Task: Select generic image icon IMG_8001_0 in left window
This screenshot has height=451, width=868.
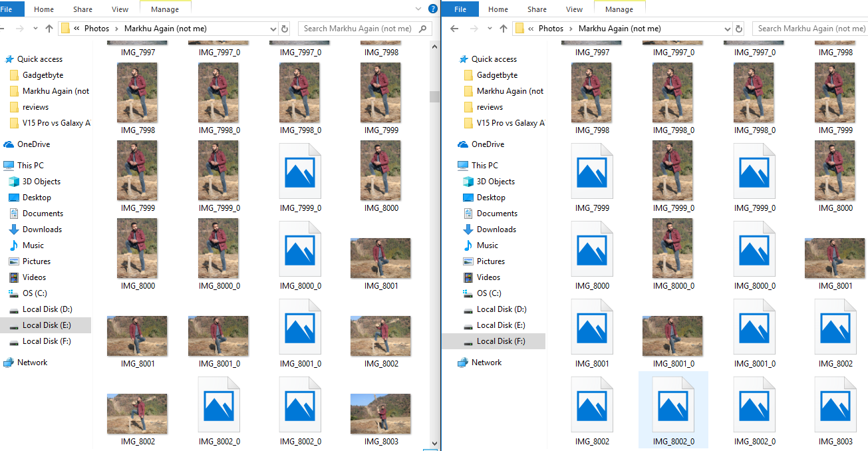Action: pyautogui.click(x=300, y=327)
